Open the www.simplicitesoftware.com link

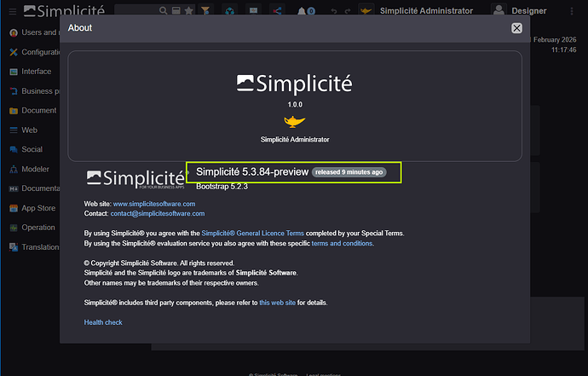click(154, 204)
